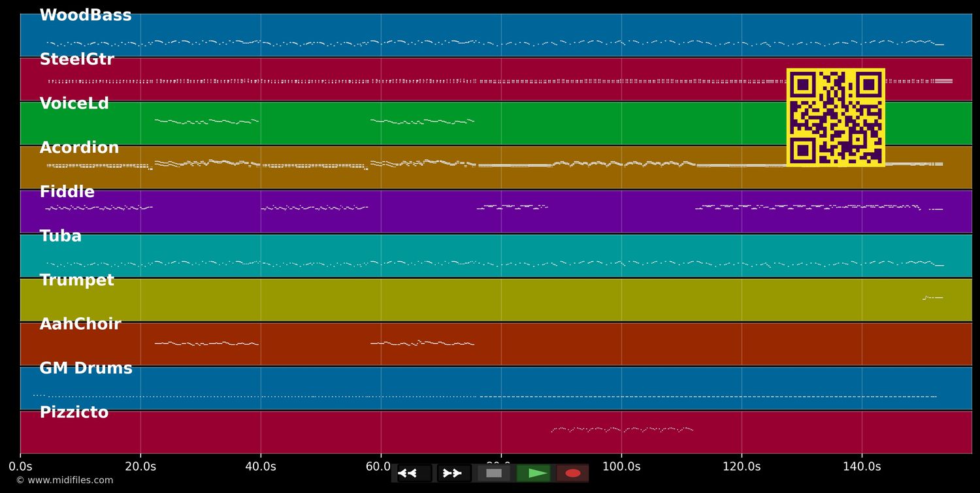Select the VoiceLd track label
The height and width of the screenshot is (493, 980).
(x=74, y=103)
